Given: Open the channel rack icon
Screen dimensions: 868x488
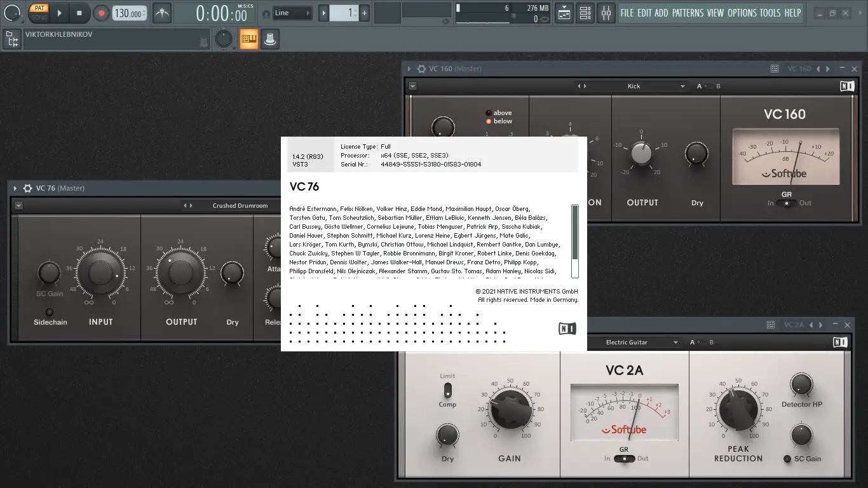Looking at the screenshot, I should coord(585,13).
